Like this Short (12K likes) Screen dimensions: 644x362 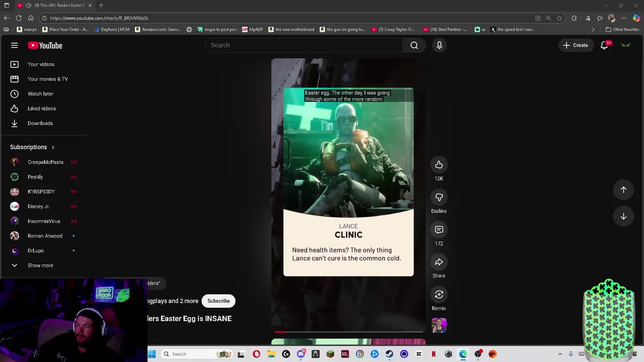(x=439, y=165)
